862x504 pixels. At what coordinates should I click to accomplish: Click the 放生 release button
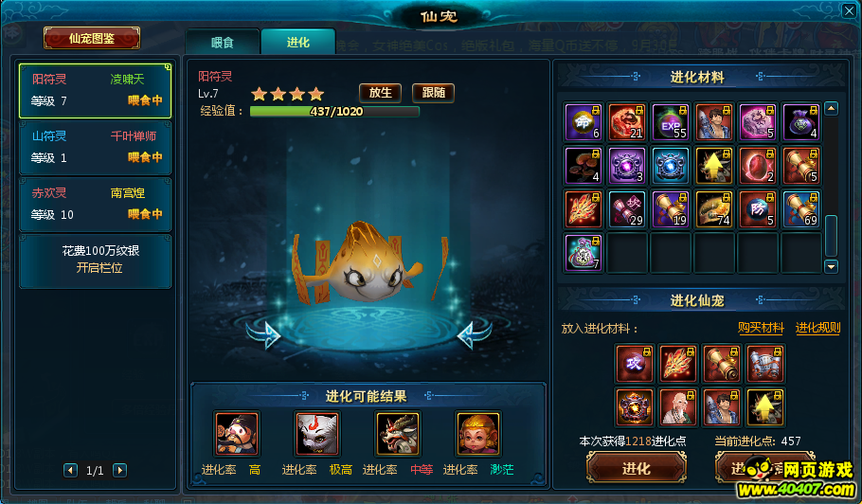pos(381,93)
